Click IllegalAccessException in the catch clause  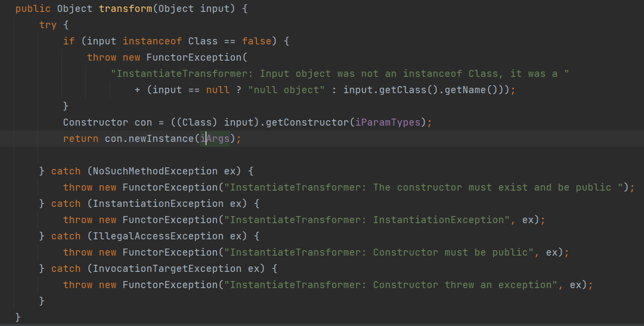point(158,236)
